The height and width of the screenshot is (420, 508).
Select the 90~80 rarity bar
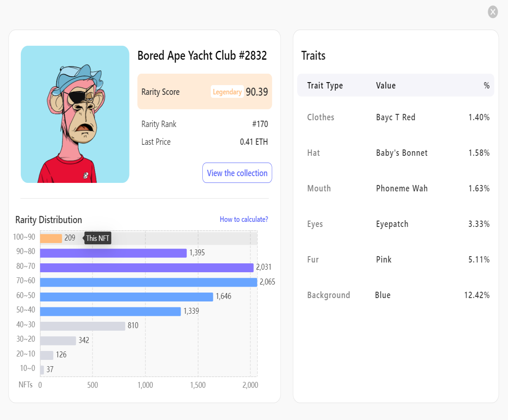[x=113, y=253]
